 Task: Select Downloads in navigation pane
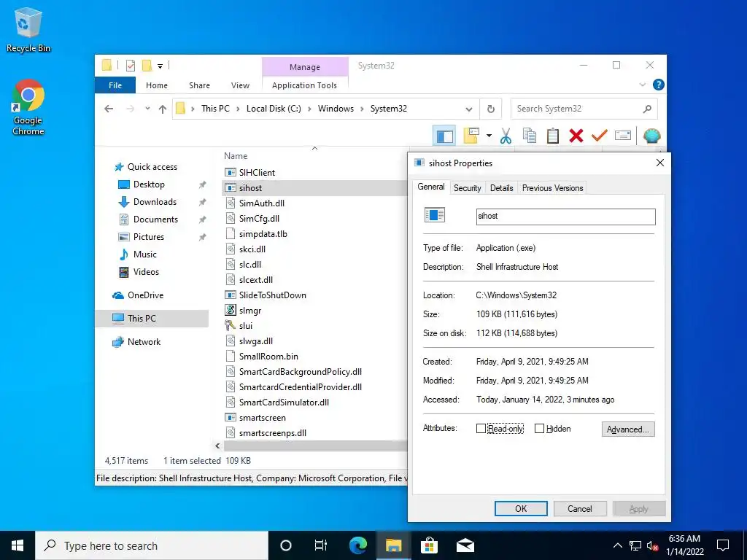(x=147, y=202)
